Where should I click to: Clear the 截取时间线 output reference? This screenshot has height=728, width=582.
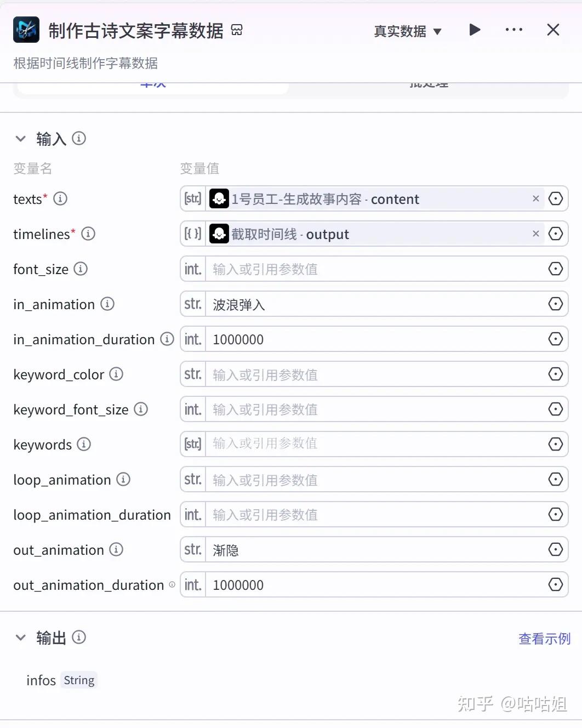point(535,234)
